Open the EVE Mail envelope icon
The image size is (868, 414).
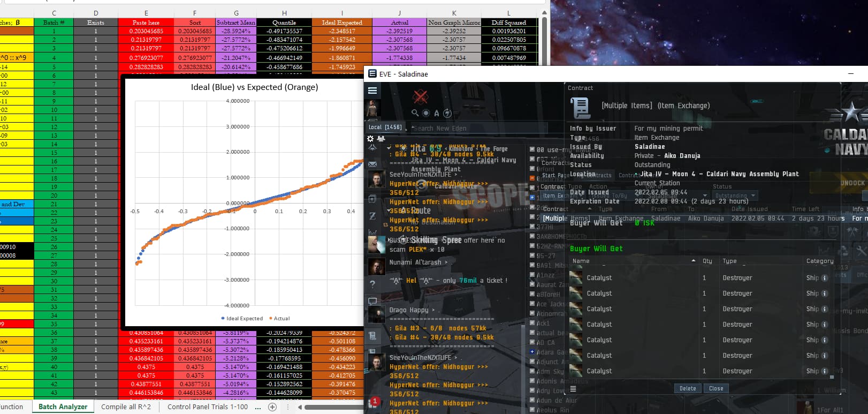click(372, 164)
